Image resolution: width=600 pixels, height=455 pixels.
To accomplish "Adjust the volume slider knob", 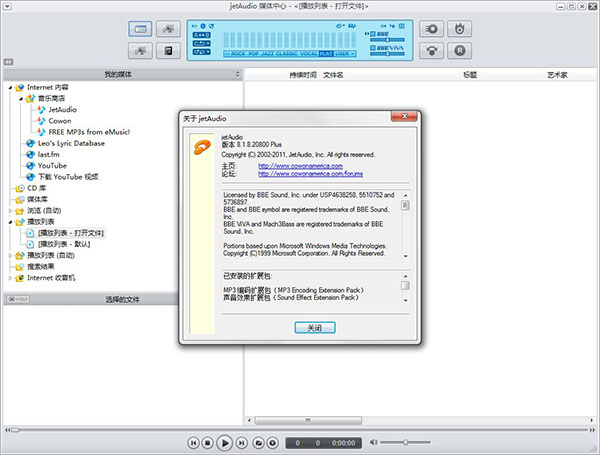I will [405, 442].
